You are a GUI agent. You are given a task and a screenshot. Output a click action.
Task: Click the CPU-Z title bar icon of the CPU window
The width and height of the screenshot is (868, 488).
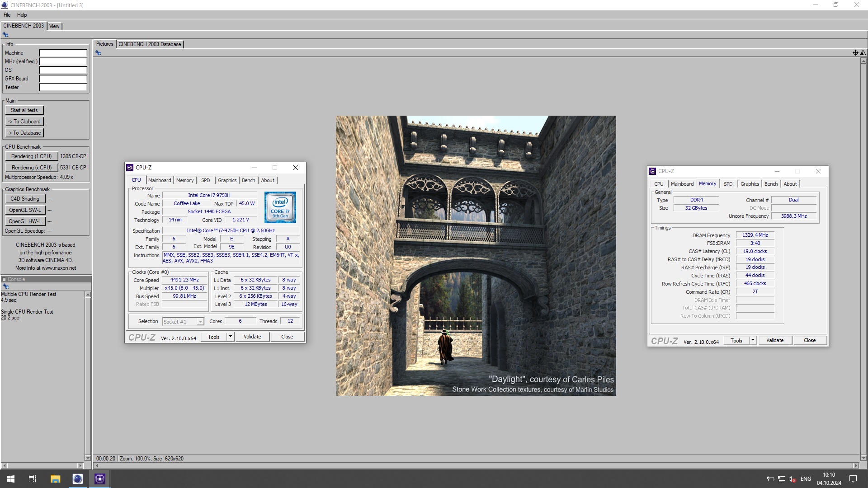point(130,168)
